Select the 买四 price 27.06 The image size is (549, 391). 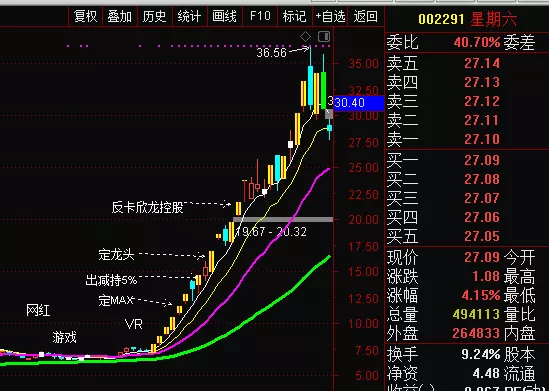click(x=482, y=217)
